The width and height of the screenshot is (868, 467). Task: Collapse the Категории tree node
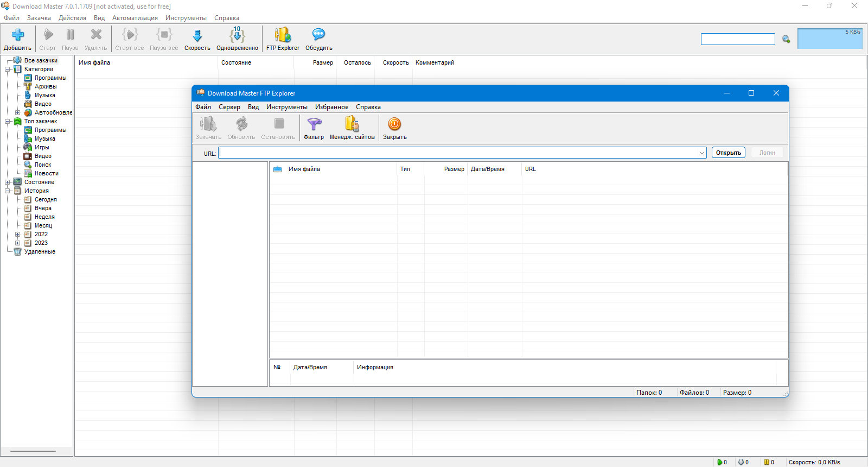(x=8, y=69)
